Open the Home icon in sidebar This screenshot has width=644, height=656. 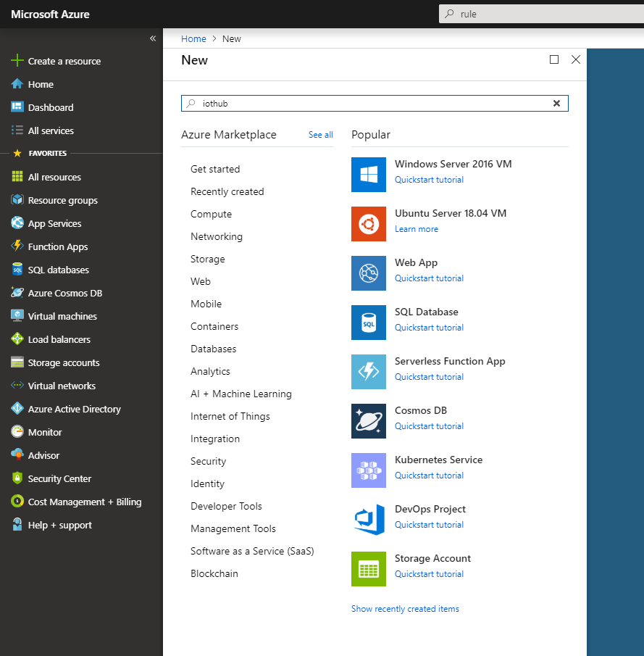pyautogui.click(x=17, y=84)
